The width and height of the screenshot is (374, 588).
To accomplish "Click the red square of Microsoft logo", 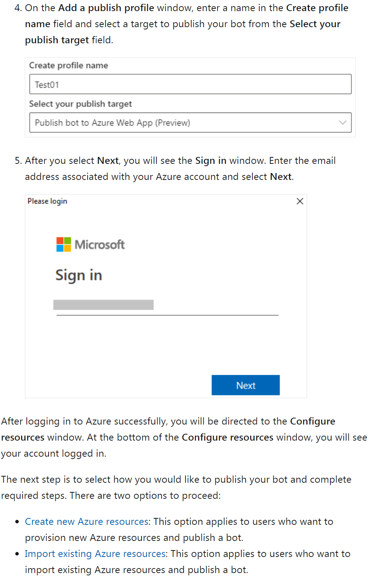I will pos(60,241).
